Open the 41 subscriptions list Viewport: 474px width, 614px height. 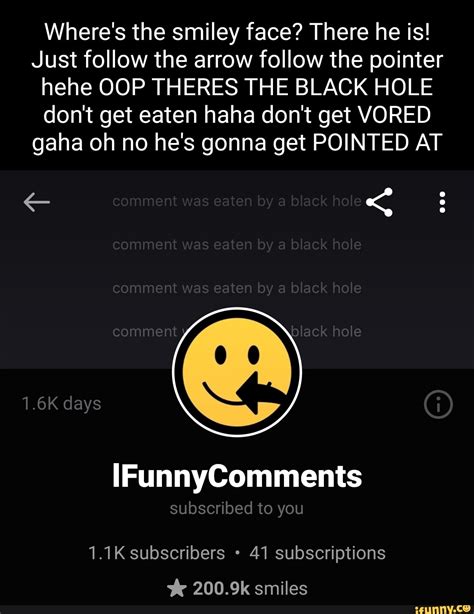(x=317, y=553)
